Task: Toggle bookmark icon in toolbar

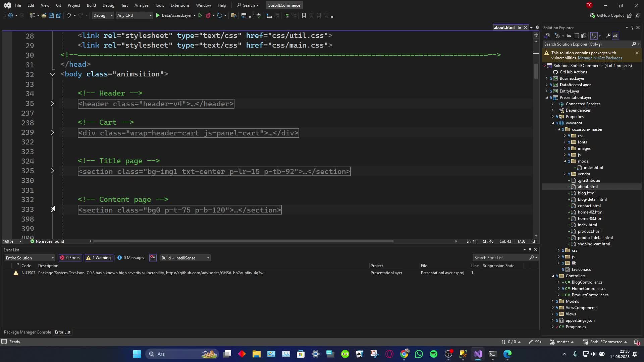Action: [x=304, y=15]
